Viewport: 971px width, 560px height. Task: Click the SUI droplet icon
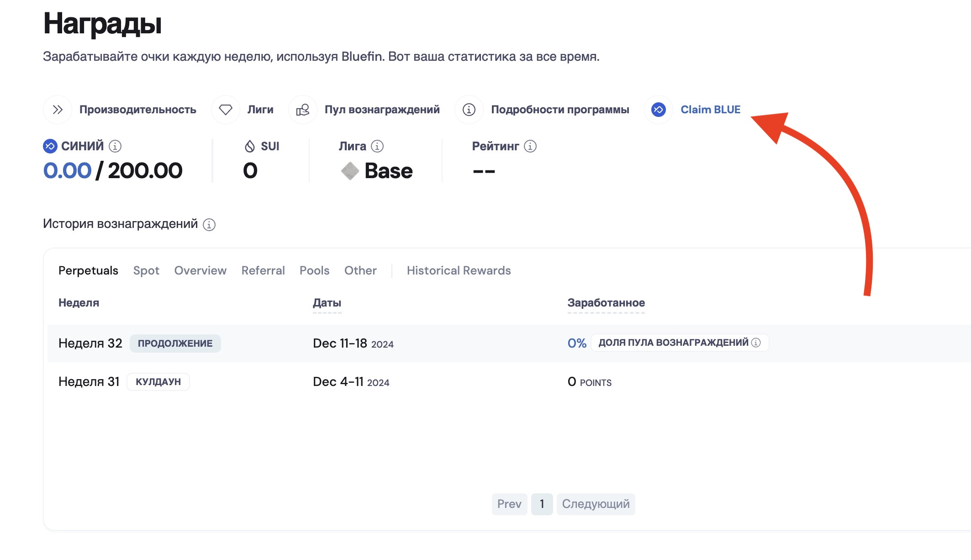(x=250, y=146)
